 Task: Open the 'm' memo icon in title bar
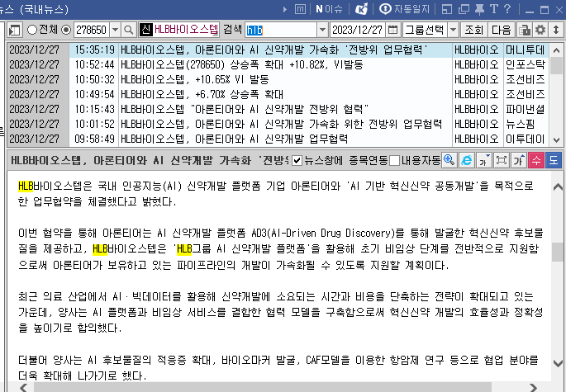[x=300, y=9]
